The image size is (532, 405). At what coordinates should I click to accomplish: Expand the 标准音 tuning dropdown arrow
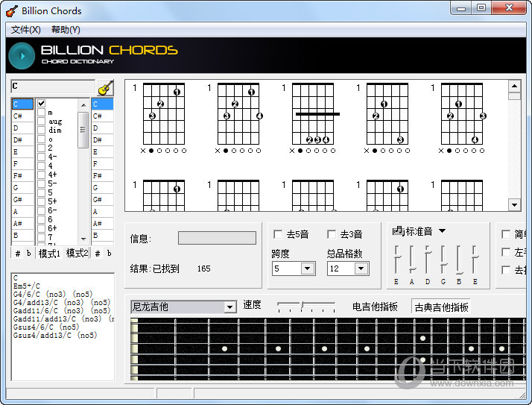point(442,231)
